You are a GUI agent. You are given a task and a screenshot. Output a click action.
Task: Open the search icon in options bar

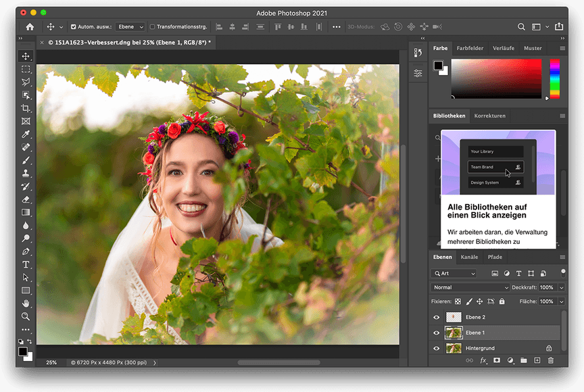[521, 27]
